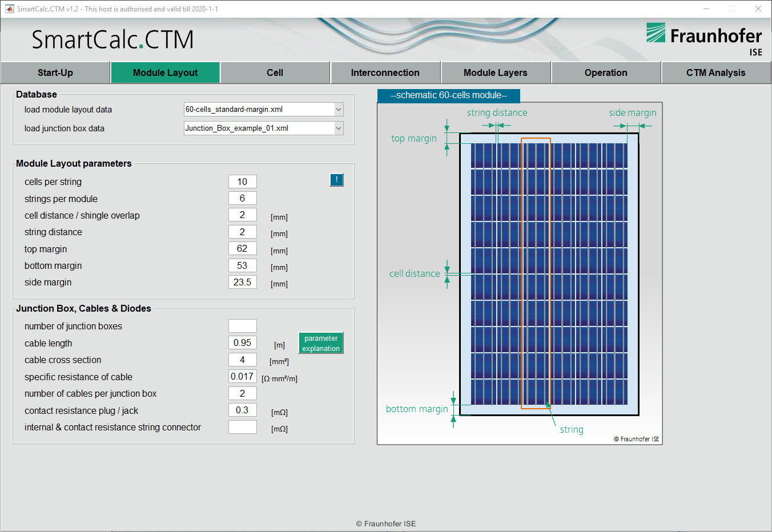Open the Start-Up tab

click(x=55, y=72)
